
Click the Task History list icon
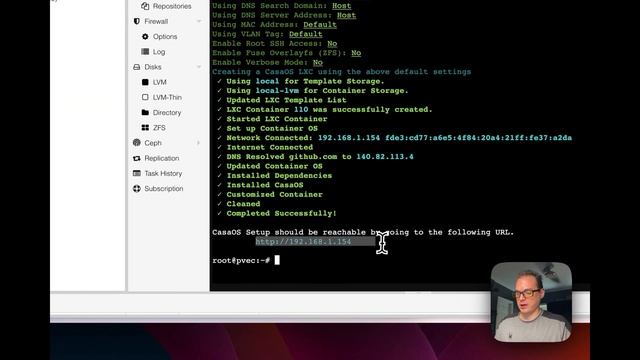(x=137, y=173)
